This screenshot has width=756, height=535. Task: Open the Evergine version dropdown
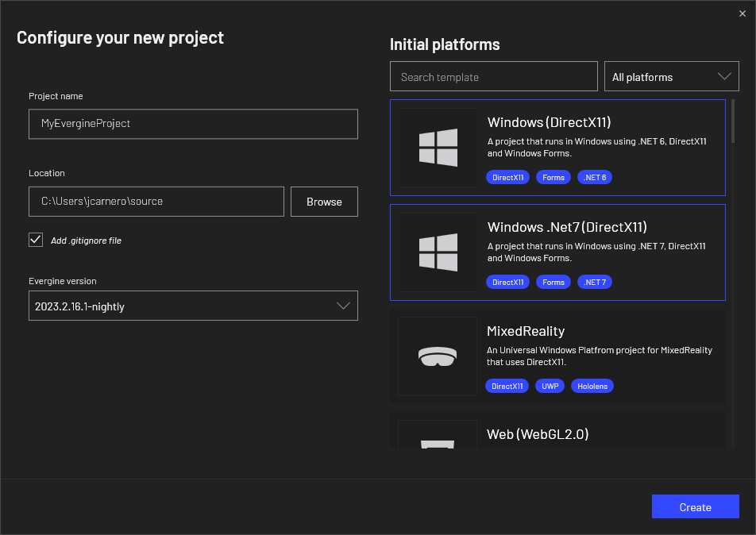tap(193, 306)
